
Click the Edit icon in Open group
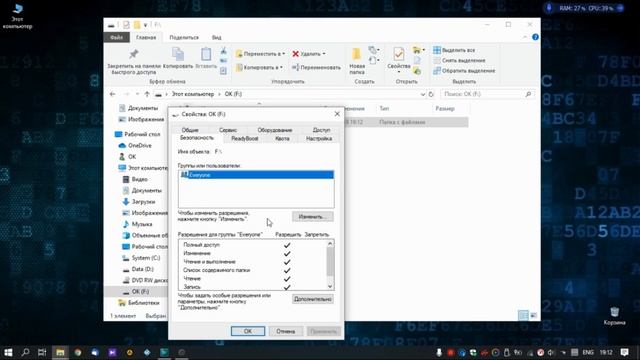click(x=417, y=60)
